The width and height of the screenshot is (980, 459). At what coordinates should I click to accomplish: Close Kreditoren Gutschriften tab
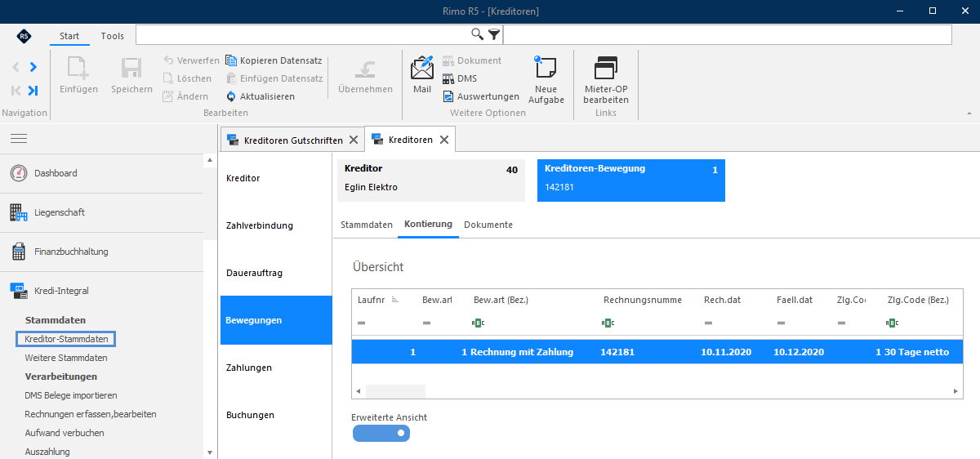[353, 140]
